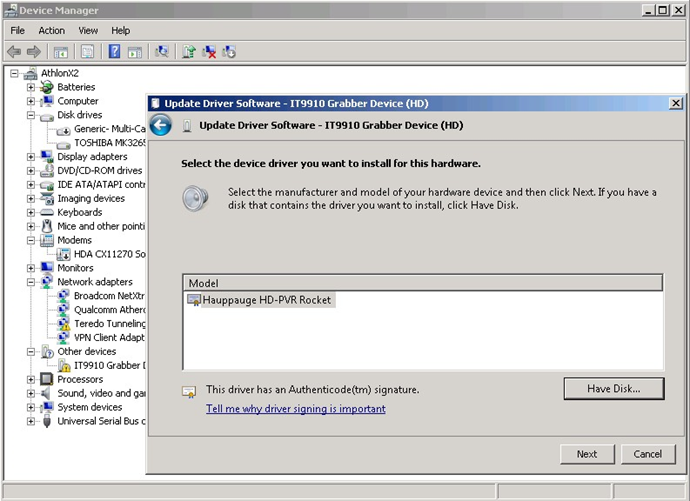Expand the Processors node
This screenshot has height=501, width=690.
tap(30, 379)
